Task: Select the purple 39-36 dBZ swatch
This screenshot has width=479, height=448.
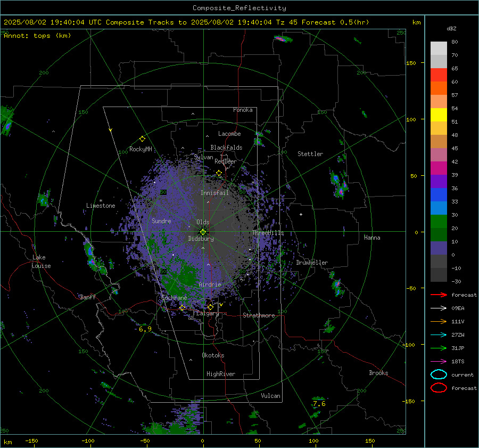Action: coord(439,181)
